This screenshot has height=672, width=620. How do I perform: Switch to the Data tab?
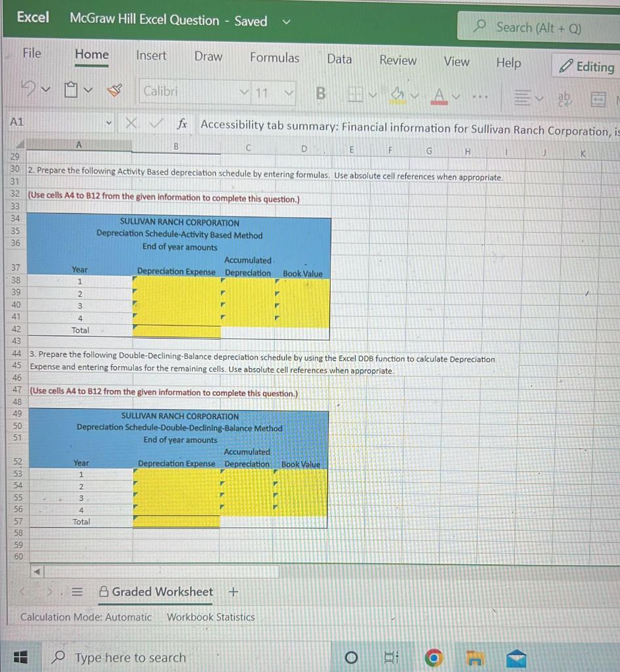pos(339,59)
